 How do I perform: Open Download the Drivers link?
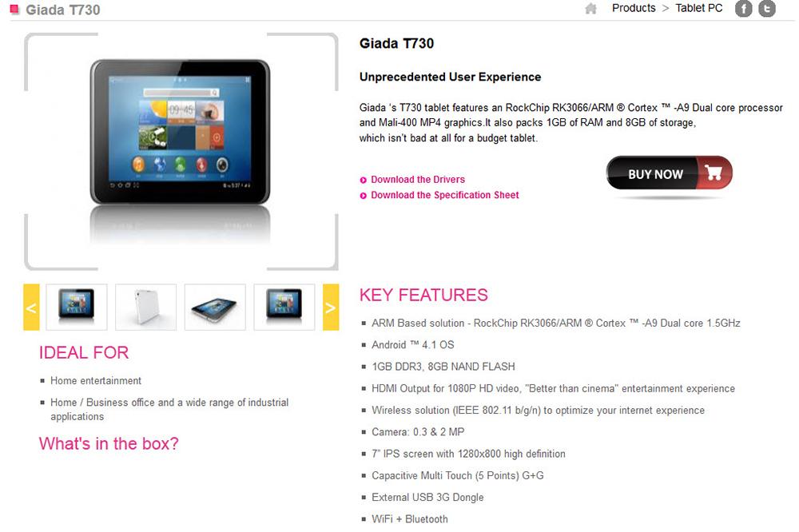pos(418,180)
